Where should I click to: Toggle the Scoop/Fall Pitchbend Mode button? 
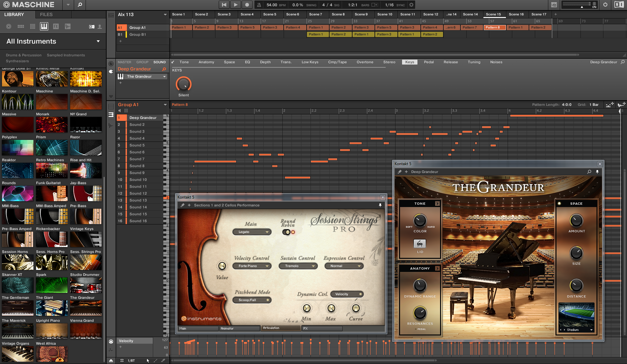tap(252, 300)
